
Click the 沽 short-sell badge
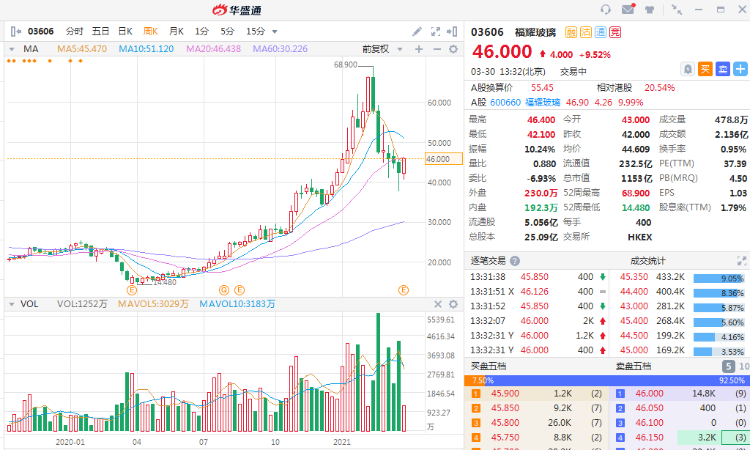586,32
